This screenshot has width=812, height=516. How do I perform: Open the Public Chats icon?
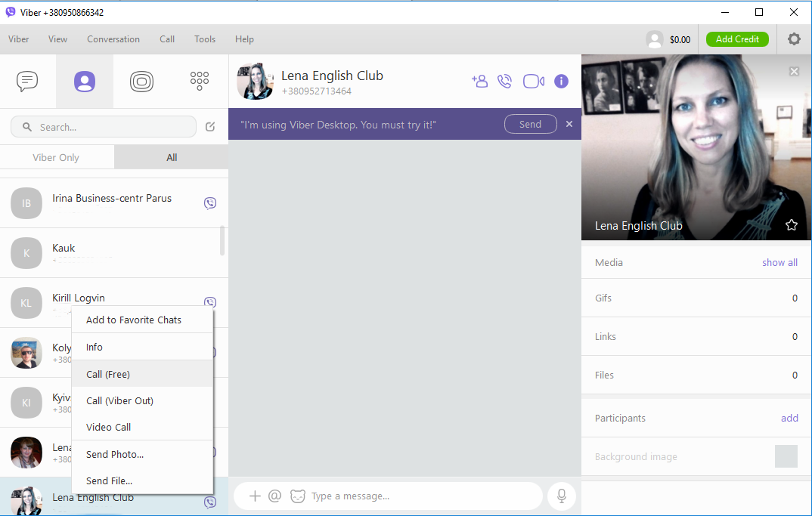point(141,81)
